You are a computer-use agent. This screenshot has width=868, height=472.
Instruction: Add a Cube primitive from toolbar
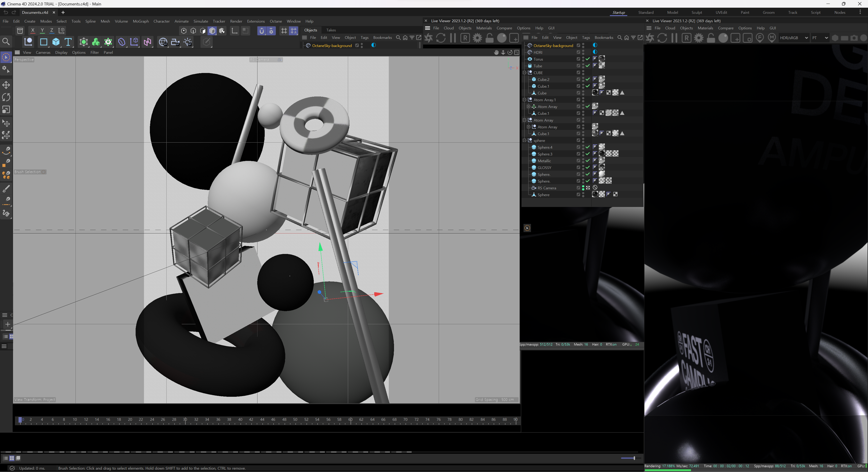pyautogui.click(x=56, y=42)
